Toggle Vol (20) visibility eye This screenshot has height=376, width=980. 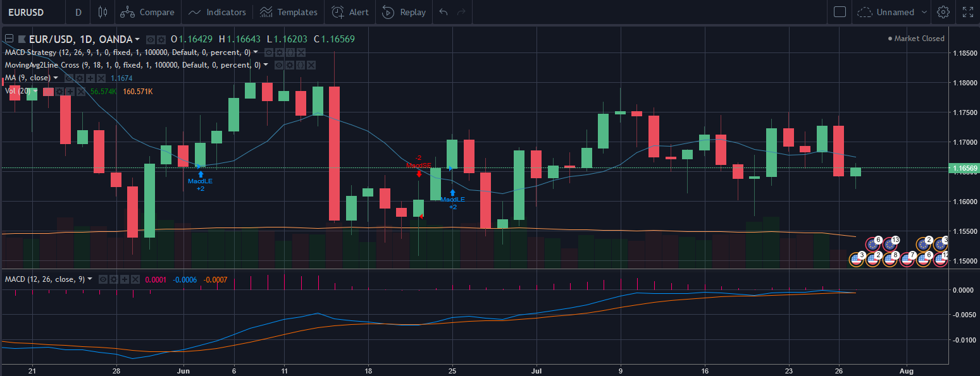pyautogui.click(x=49, y=92)
